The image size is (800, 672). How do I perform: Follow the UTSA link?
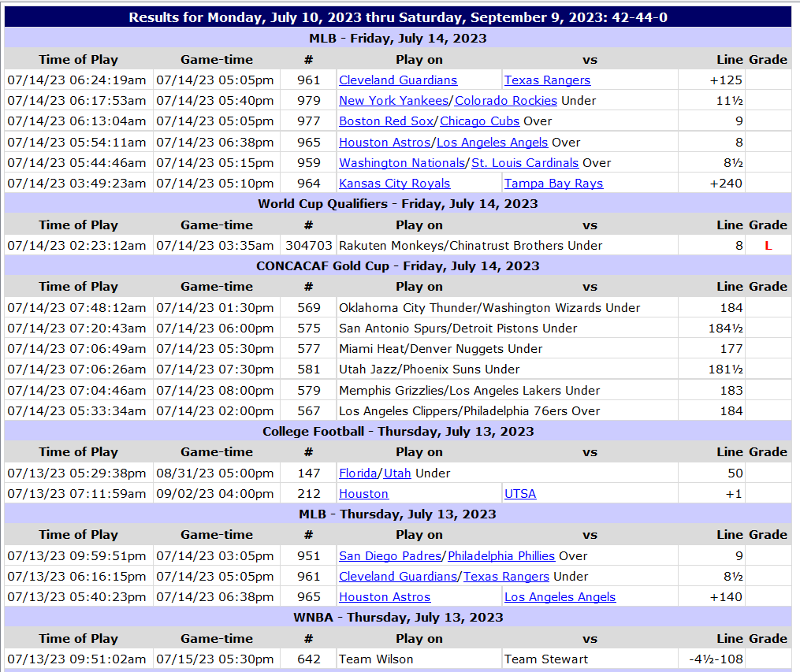point(520,494)
